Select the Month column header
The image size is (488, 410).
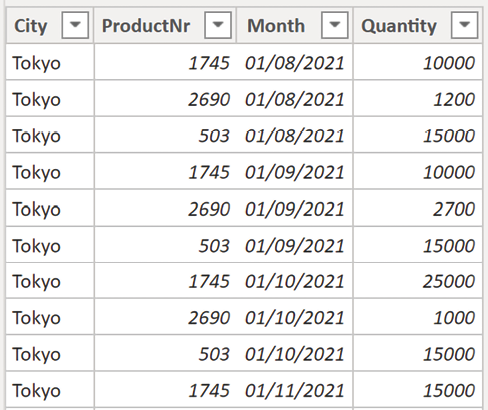click(x=295, y=25)
